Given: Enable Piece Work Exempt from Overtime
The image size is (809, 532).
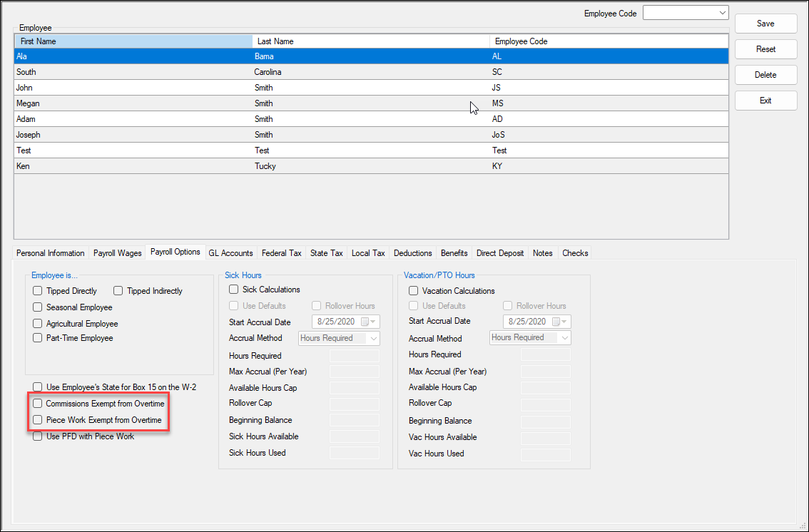Looking at the screenshot, I should tap(38, 420).
